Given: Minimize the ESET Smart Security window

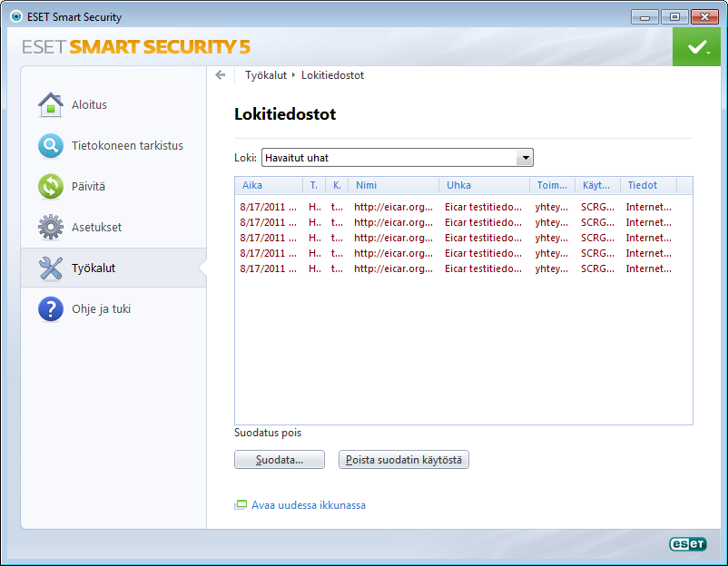Looking at the screenshot, I should (644, 17).
